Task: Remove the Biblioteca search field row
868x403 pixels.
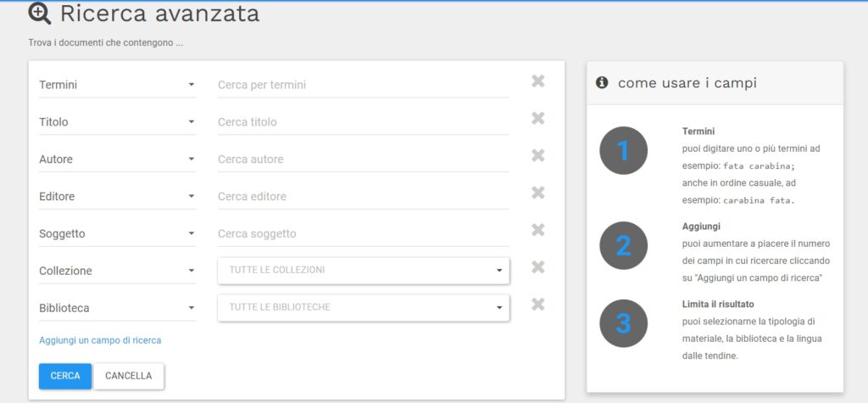Action: click(538, 305)
